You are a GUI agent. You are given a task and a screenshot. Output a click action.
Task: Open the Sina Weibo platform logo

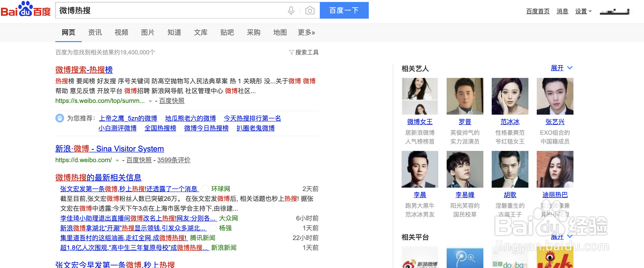point(420,257)
